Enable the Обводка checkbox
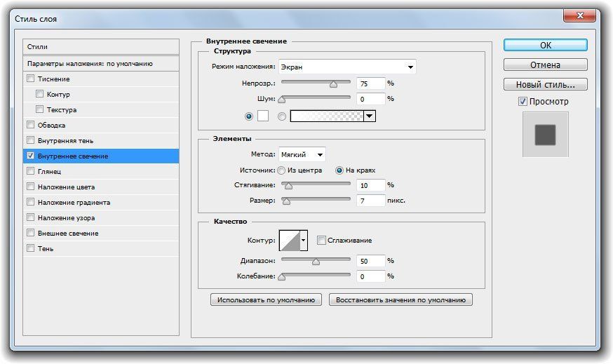 [30, 125]
